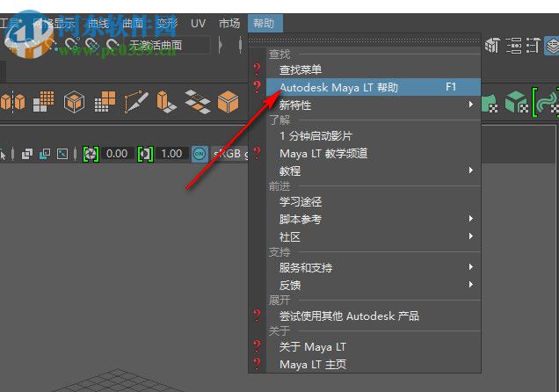The width and height of the screenshot is (559, 392).
Task: Set the exposure value field 0.00
Action: 117,154
